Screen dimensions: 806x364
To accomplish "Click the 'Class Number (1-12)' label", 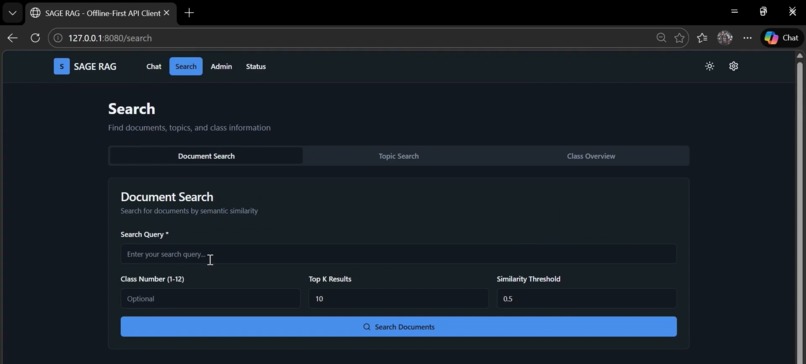I will pyautogui.click(x=152, y=279).
